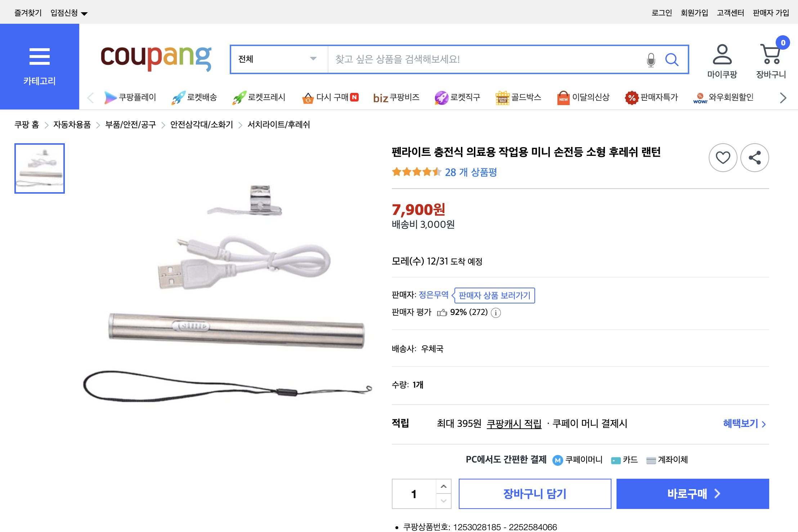Select 쿠팡플레이 in the navigation bar

tap(110, 97)
